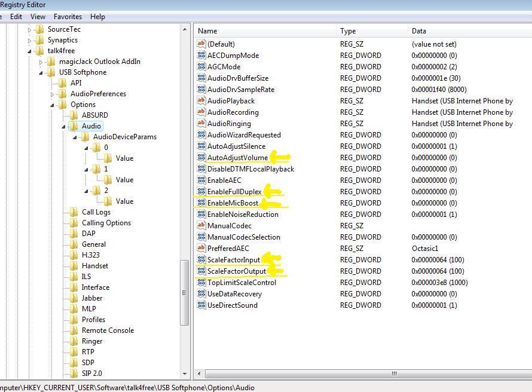Select the RTP key
Screen dimensions: 532x392
88,351
